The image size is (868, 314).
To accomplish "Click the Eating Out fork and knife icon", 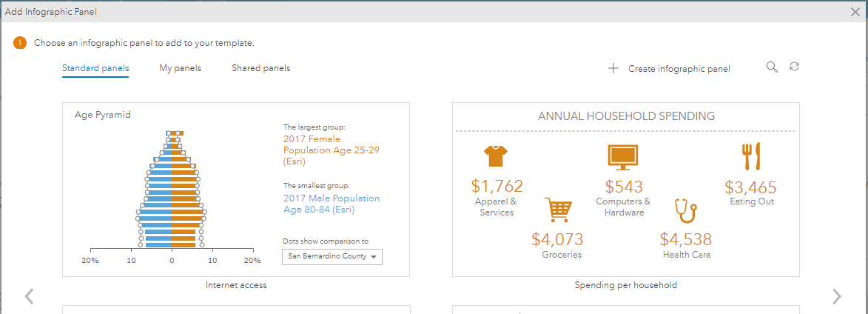I will [x=751, y=156].
